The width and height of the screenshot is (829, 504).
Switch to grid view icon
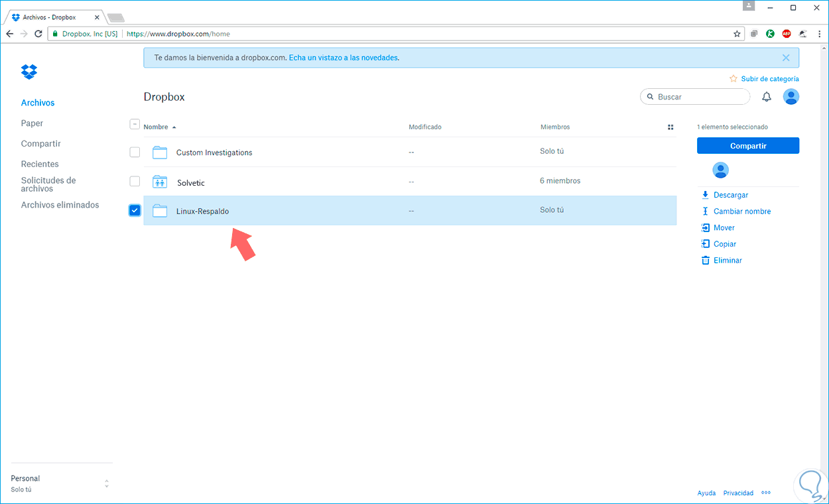click(x=670, y=127)
